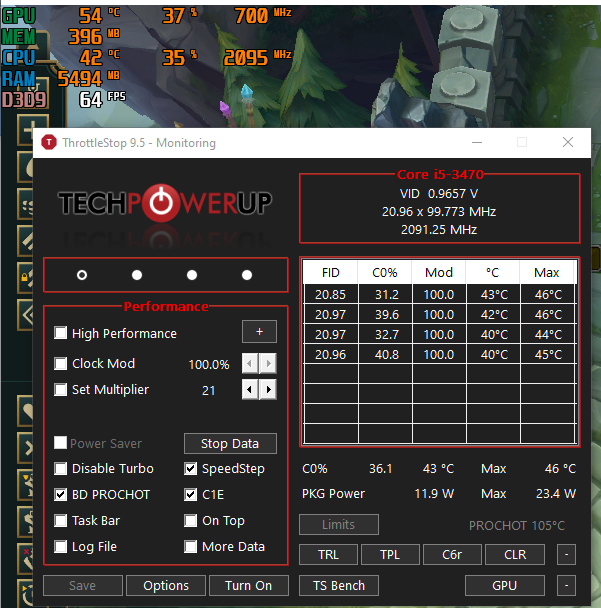
Task: Click the Clock Mod 100.0% value
Action: click(x=209, y=364)
